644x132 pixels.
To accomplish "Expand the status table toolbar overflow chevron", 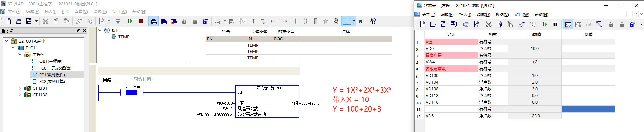I will pos(642,24).
